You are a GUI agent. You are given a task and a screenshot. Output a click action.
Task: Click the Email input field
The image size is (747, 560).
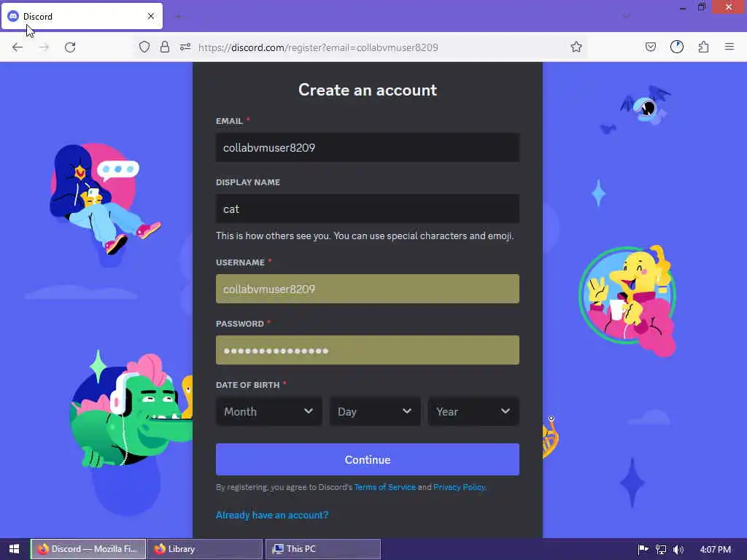[x=368, y=147]
